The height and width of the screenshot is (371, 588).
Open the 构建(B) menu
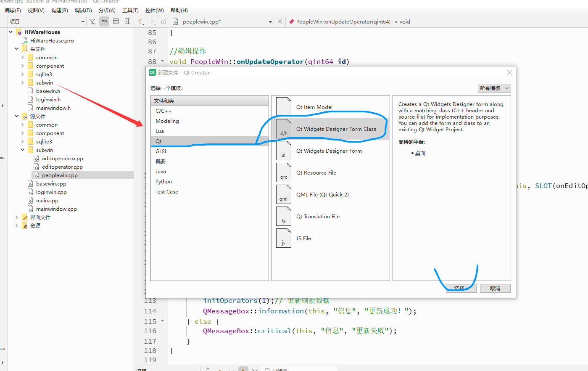[x=59, y=10]
